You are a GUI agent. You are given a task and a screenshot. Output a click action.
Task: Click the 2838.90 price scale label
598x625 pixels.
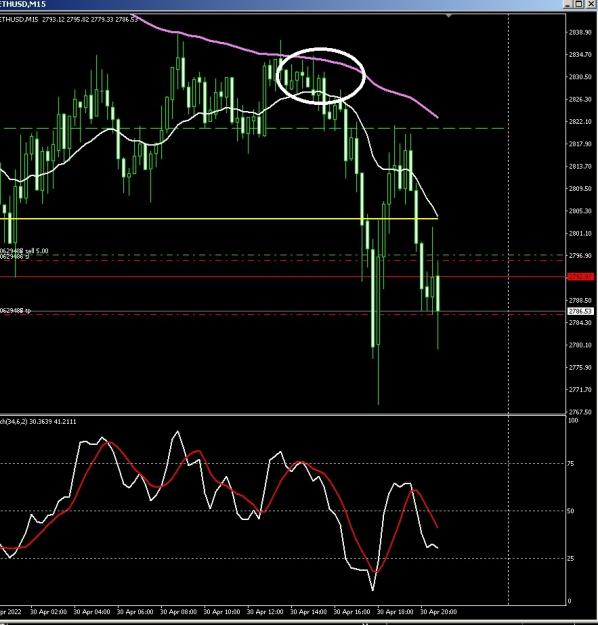click(580, 32)
